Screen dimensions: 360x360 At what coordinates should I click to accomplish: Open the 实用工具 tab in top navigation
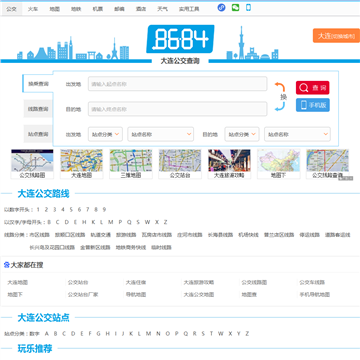pyautogui.click(x=189, y=9)
